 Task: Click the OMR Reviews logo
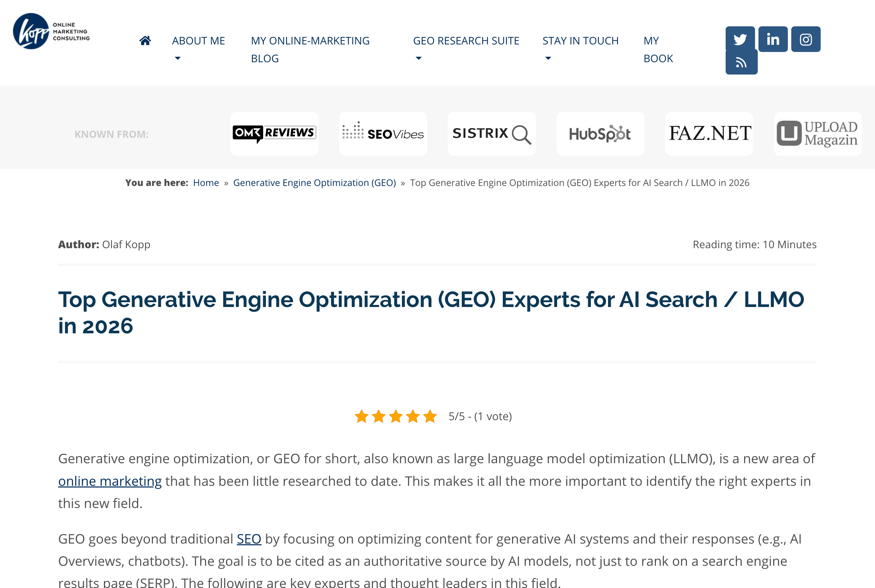pyautogui.click(x=274, y=134)
